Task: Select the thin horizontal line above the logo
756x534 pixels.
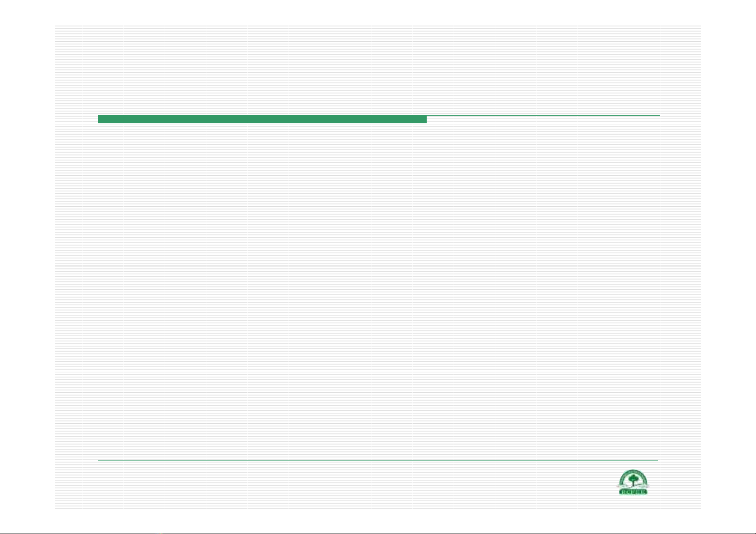Action: [x=378, y=460]
